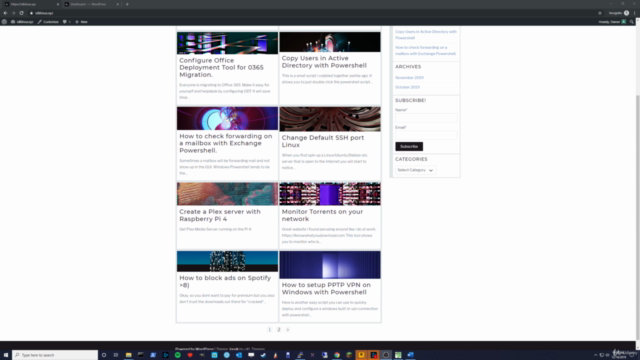The height and width of the screenshot is (360, 640).
Task: Open sidebar link Copy Users in Active Directory
Action: 426,35
